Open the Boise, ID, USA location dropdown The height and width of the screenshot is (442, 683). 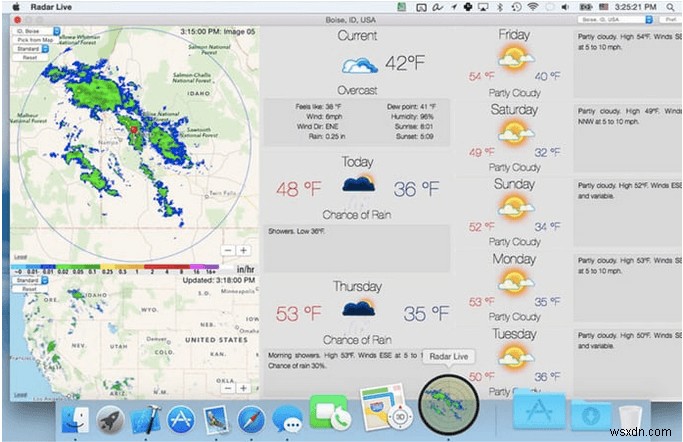[615, 20]
